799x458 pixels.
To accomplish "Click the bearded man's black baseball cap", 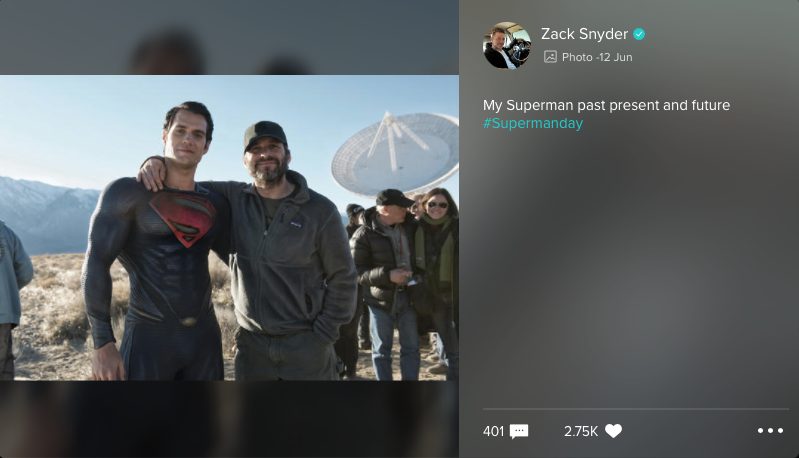I will 265,134.
